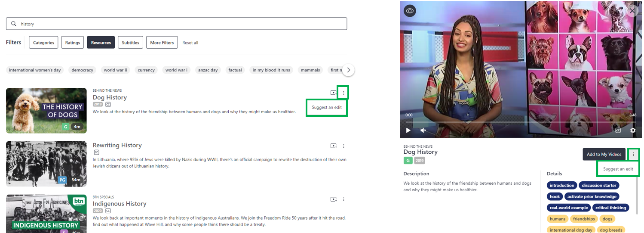Unmute the video player volume

tap(423, 130)
